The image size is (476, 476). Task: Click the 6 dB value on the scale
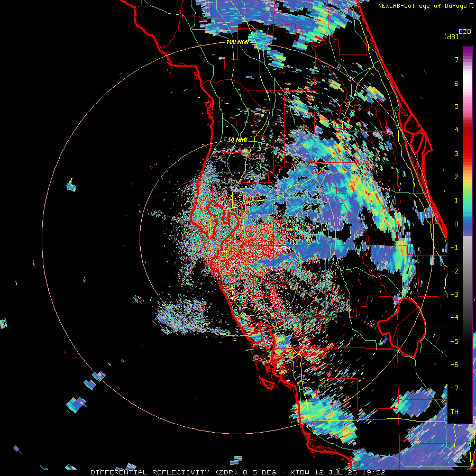(x=456, y=83)
